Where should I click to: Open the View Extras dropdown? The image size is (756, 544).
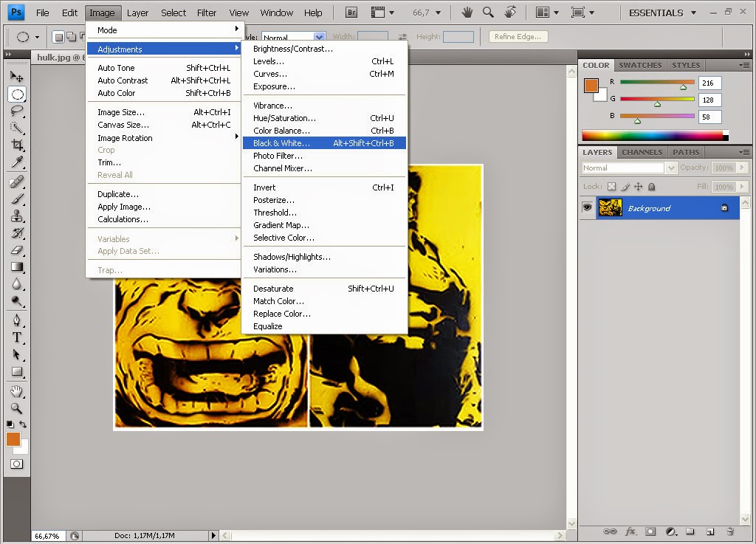click(x=383, y=13)
